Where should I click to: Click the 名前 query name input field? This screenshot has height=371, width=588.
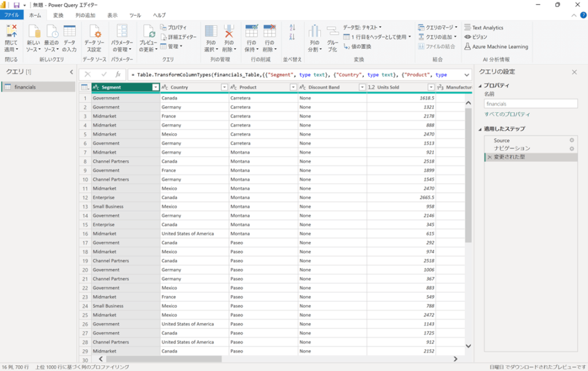pos(530,104)
